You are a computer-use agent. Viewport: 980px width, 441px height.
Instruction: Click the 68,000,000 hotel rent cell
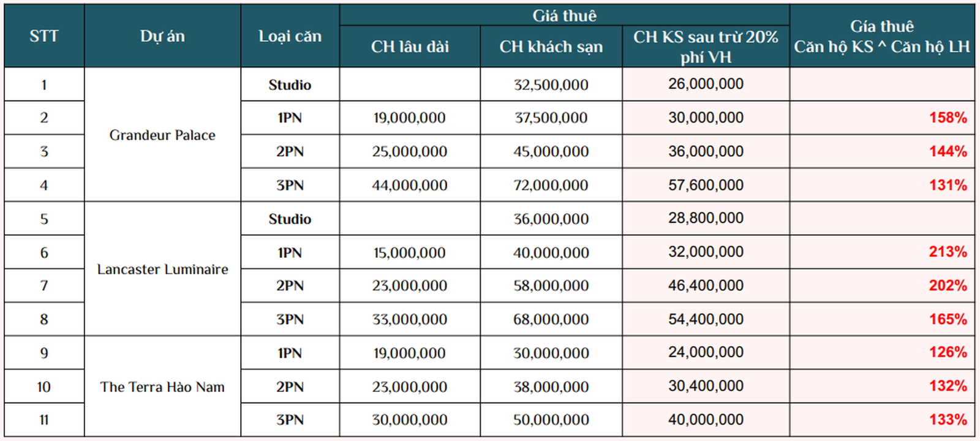tap(551, 319)
